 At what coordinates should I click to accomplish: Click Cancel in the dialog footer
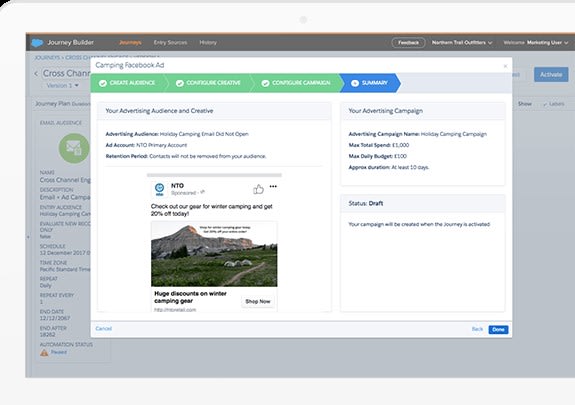[103, 328]
